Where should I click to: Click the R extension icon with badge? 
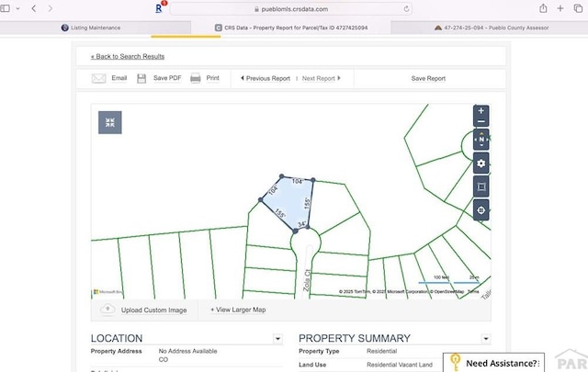click(159, 8)
